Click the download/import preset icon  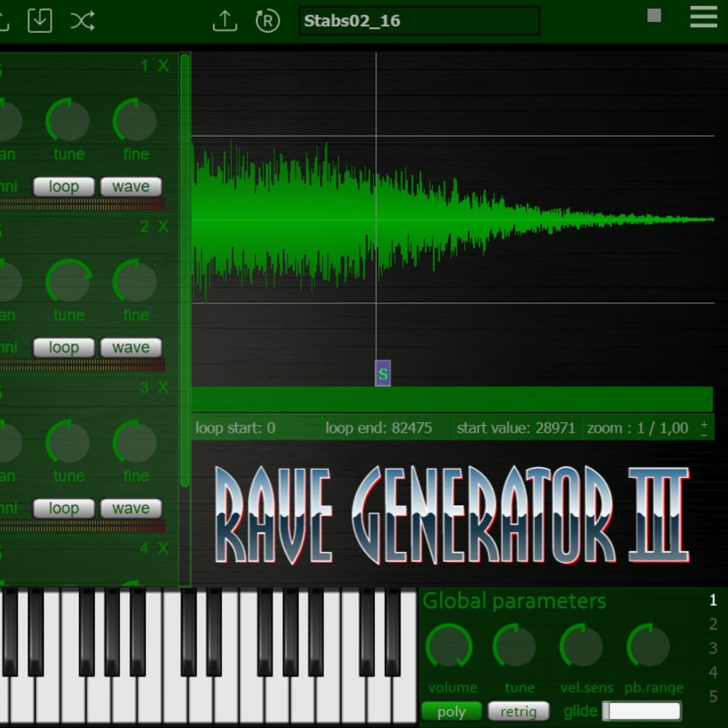pos(40,20)
